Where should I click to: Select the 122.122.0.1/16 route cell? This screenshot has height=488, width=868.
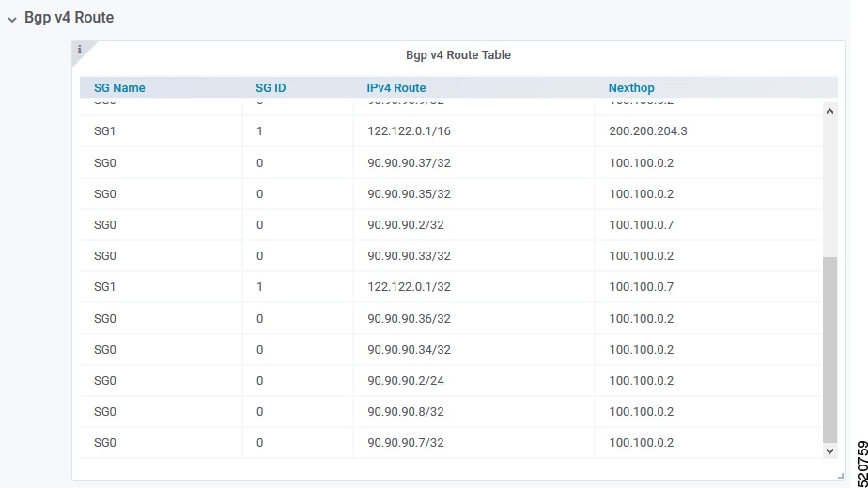click(409, 131)
